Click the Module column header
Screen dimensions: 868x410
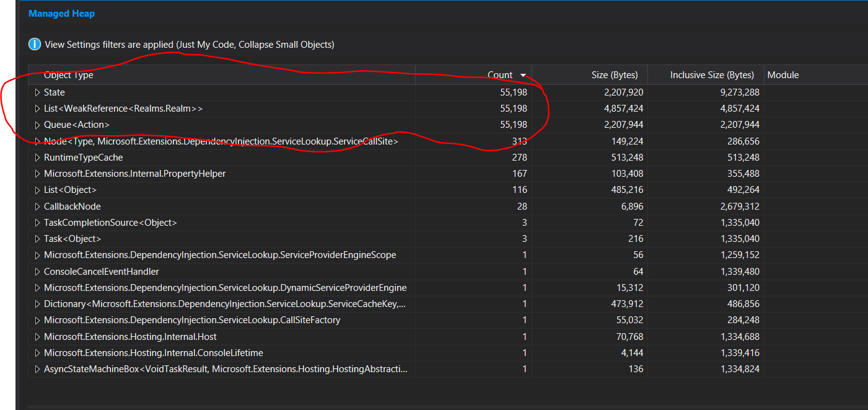(783, 74)
